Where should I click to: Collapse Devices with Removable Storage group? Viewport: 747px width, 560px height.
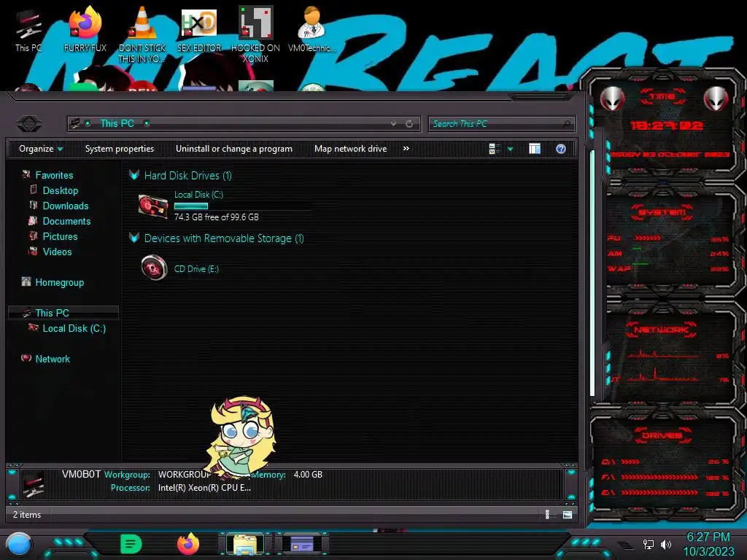pos(134,238)
